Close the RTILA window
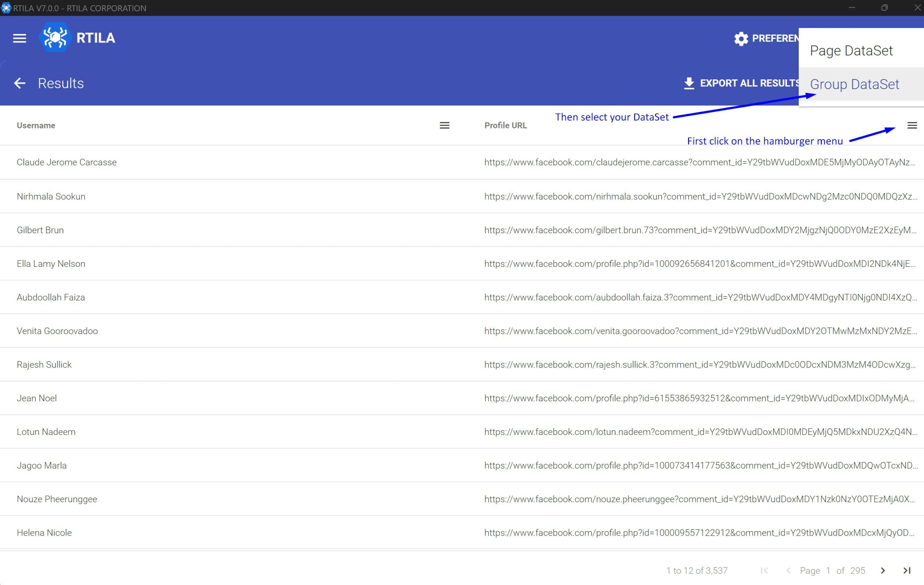 click(x=917, y=8)
